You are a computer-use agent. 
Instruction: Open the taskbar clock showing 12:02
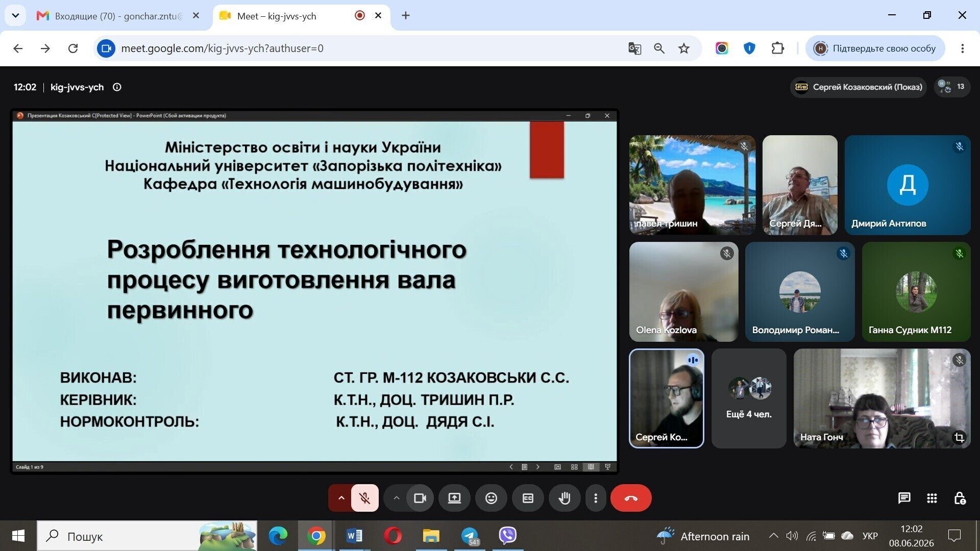click(x=911, y=536)
